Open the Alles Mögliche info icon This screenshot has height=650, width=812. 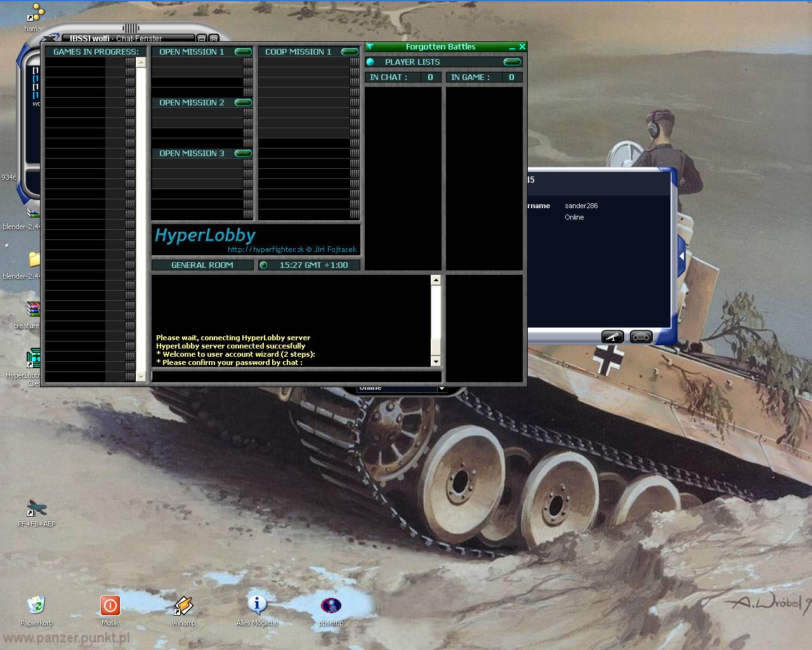click(257, 606)
